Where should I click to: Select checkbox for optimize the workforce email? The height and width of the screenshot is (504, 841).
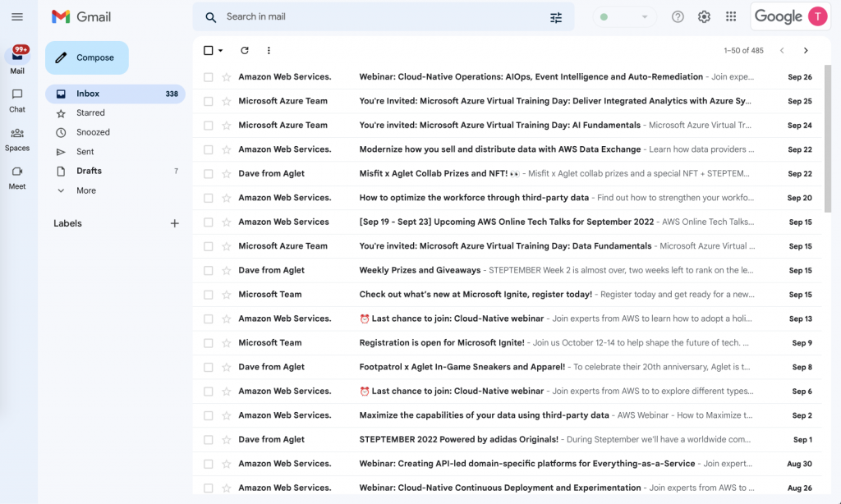tap(208, 198)
